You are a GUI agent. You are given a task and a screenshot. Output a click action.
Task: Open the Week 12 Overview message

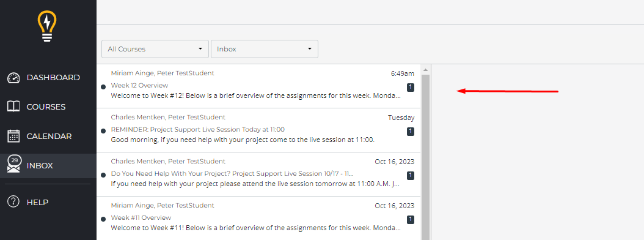point(258,86)
